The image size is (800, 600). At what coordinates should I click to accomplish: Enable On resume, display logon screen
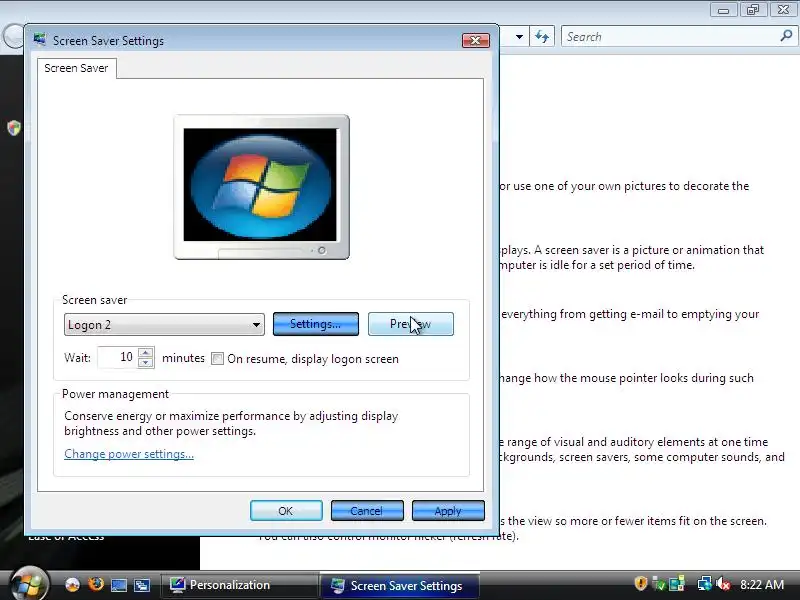pos(217,359)
